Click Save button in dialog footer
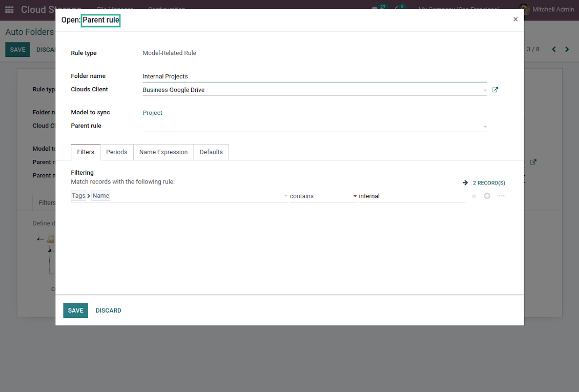Image resolution: width=579 pixels, height=392 pixels. click(x=75, y=311)
